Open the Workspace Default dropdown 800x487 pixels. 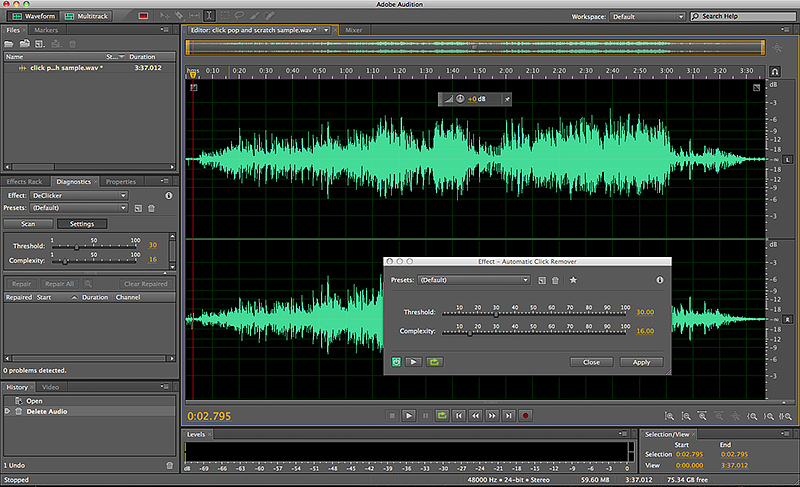point(647,17)
